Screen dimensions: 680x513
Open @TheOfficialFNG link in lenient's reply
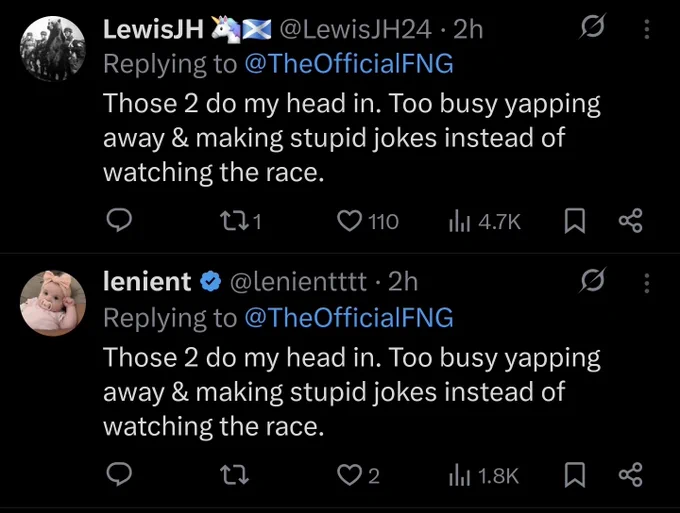[349, 317]
